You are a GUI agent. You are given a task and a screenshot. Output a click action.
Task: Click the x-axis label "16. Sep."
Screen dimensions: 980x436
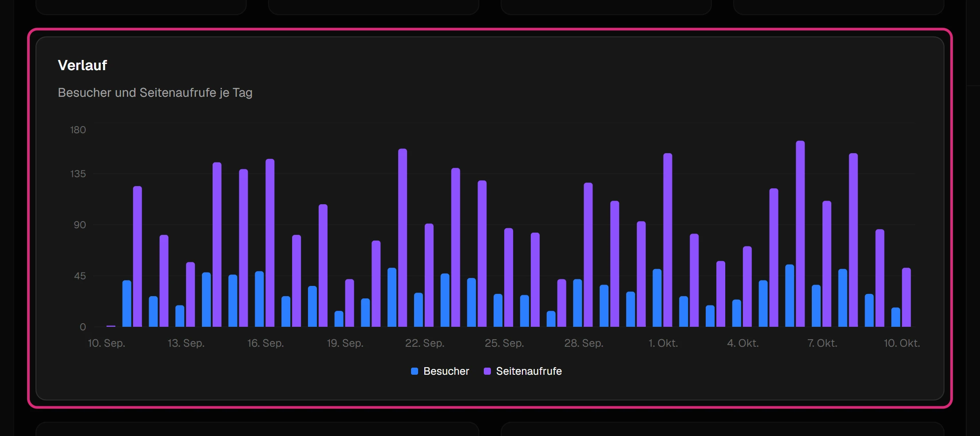point(265,343)
